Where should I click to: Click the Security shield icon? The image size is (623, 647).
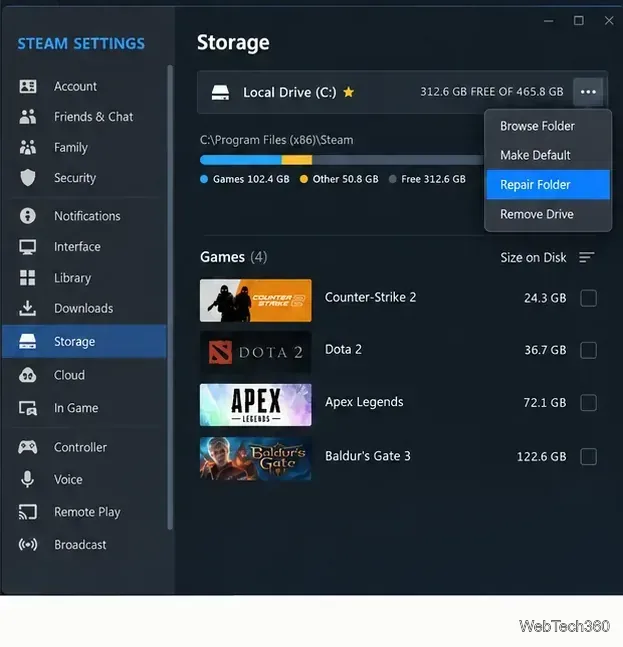tap(28, 178)
